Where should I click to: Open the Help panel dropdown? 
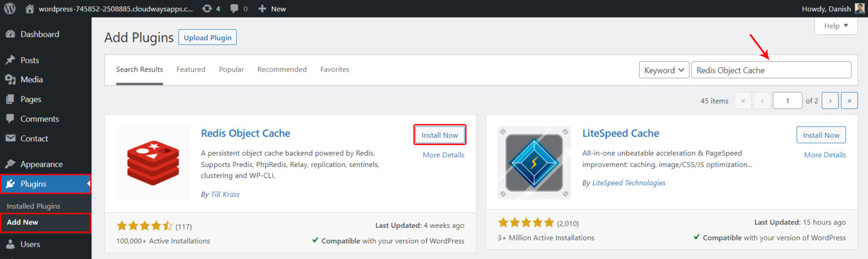click(836, 26)
